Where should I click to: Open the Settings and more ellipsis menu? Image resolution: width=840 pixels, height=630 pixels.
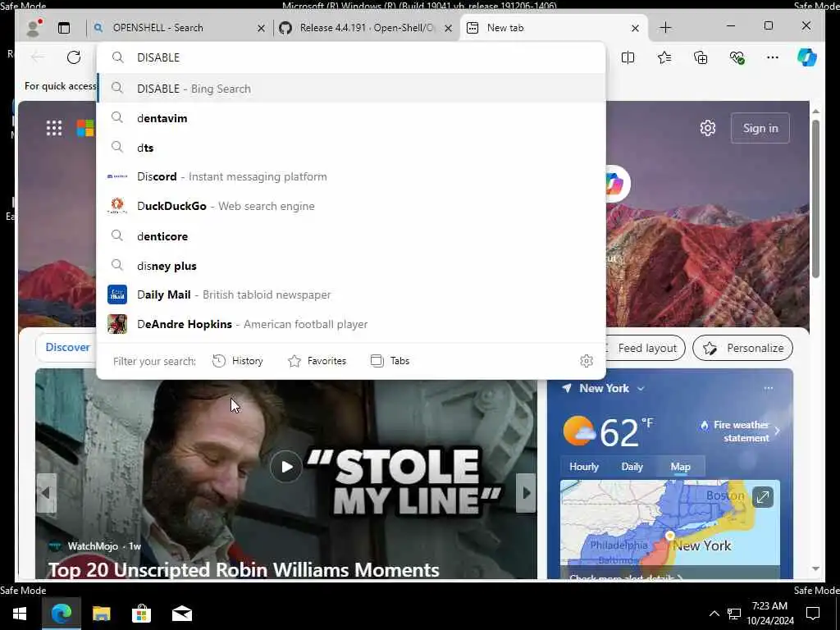(x=773, y=57)
